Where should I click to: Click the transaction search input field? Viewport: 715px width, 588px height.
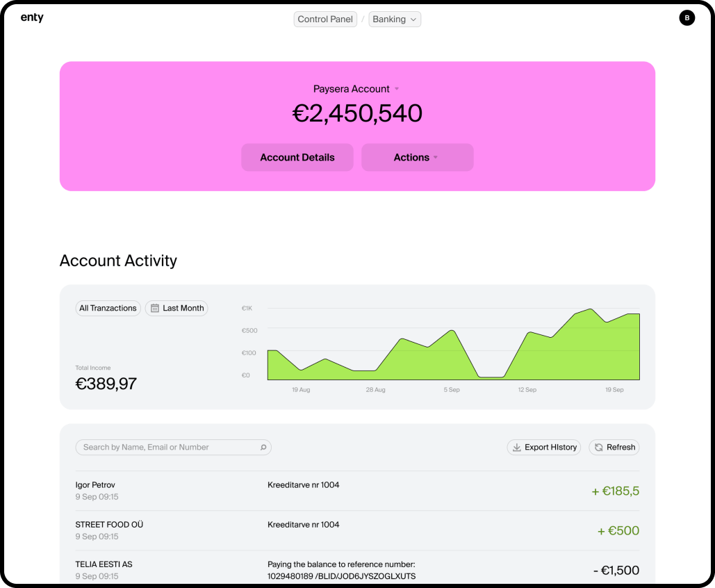(167, 447)
